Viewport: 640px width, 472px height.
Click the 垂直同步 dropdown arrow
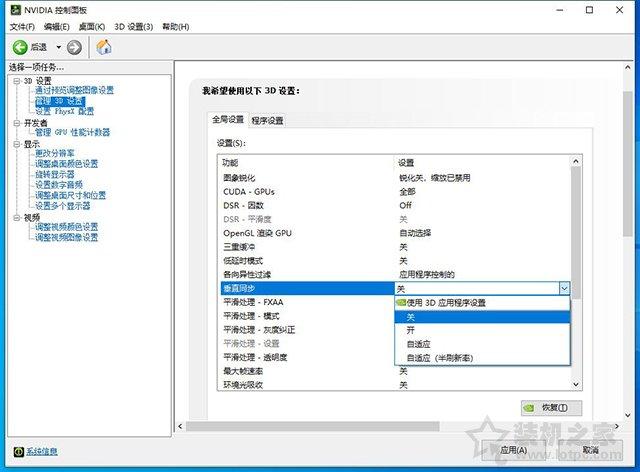coord(564,289)
